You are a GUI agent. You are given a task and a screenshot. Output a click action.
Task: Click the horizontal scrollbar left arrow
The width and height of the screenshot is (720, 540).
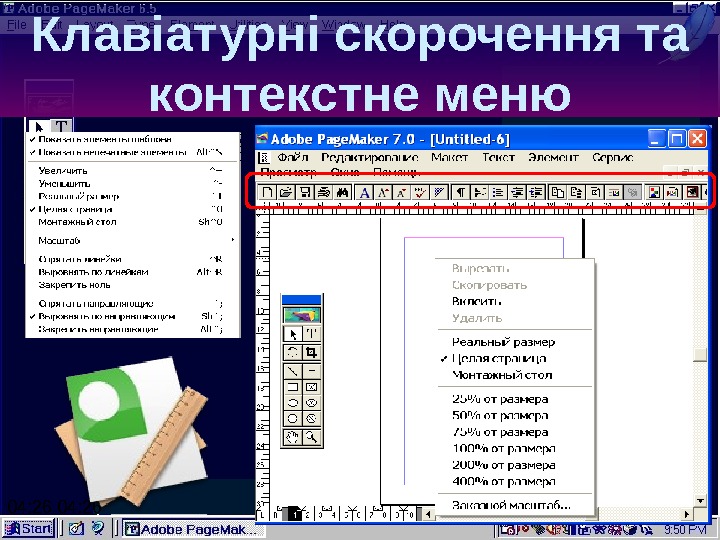(x=428, y=514)
